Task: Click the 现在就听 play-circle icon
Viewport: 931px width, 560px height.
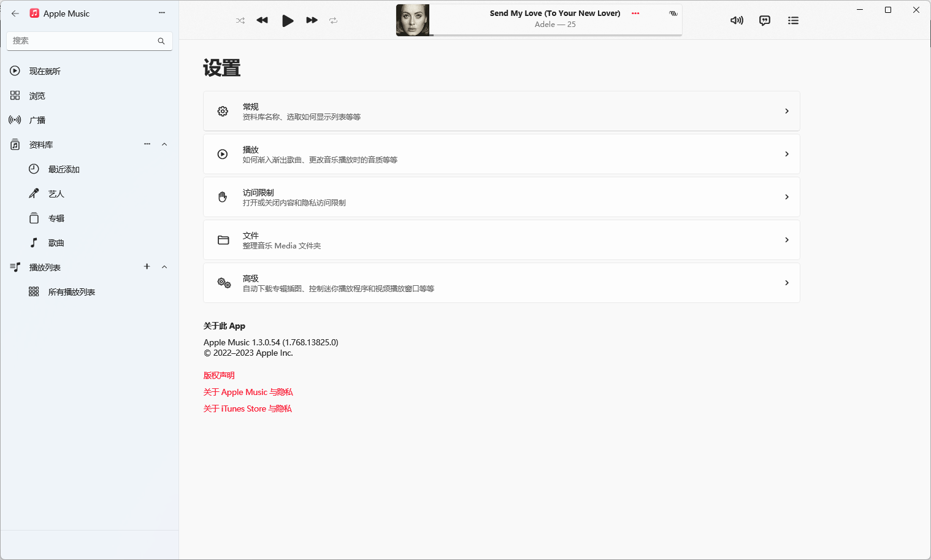Action: (x=15, y=71)
